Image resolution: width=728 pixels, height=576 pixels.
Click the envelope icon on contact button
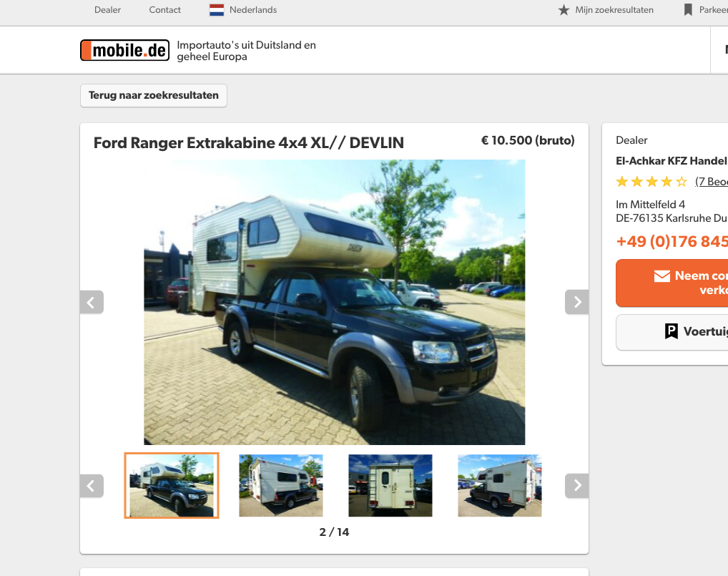[662, 276]
